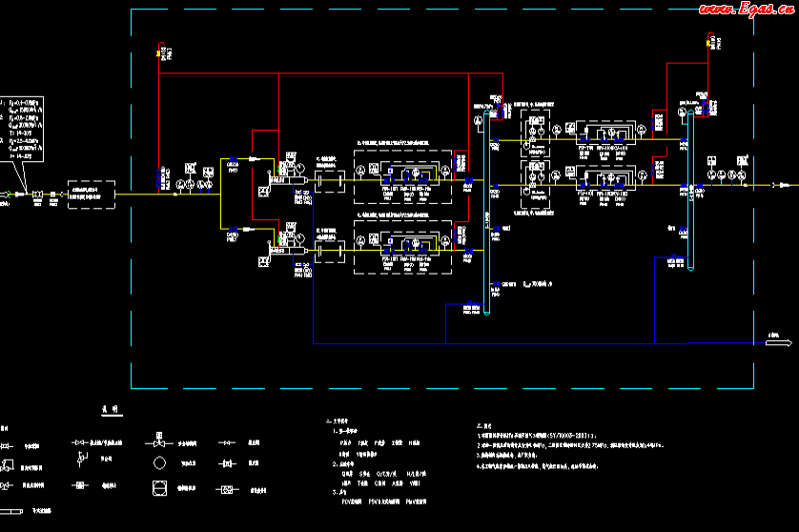Image resolution: width=799 pixels, height=532 pixels.
Task: Click the yellow vent marker atop the left red pipe
Action: pos(159,53)
